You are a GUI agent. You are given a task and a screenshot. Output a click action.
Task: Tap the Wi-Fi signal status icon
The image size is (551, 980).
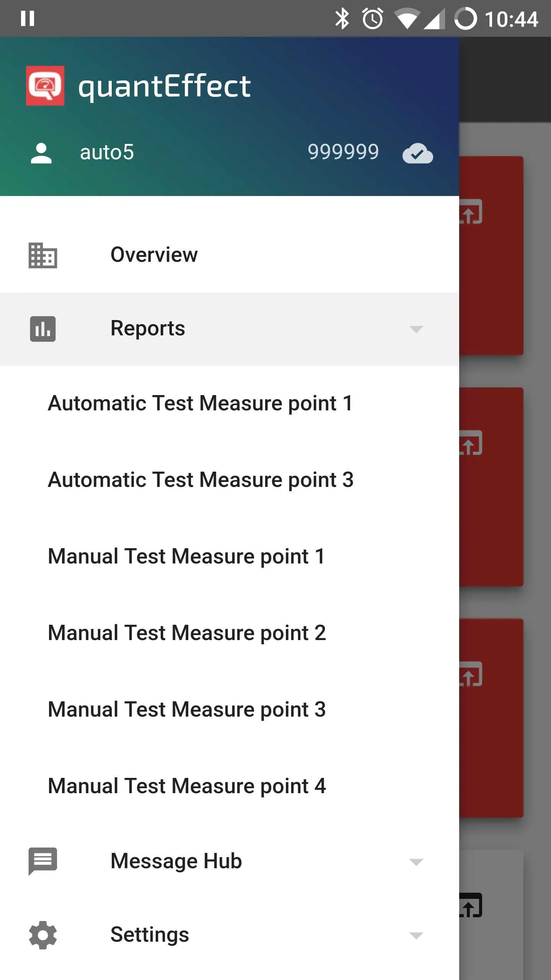(x=407, y=19)
